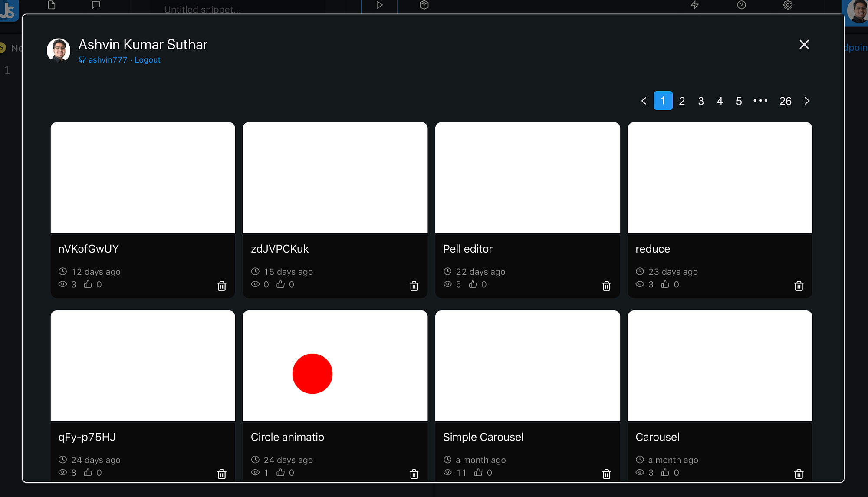This screenshot has width=868, height=497.
Task: Click the GitHub icon beside ashvin777
Action: pyautogui.click(x=82, y=59)
